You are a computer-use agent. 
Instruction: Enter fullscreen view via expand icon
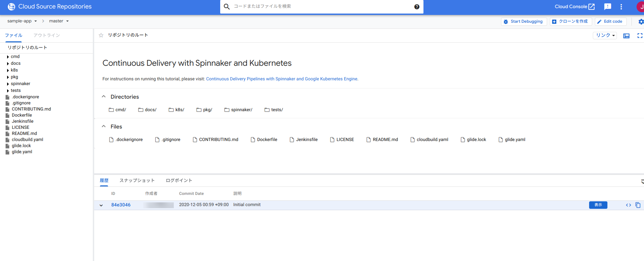point(640,36)
